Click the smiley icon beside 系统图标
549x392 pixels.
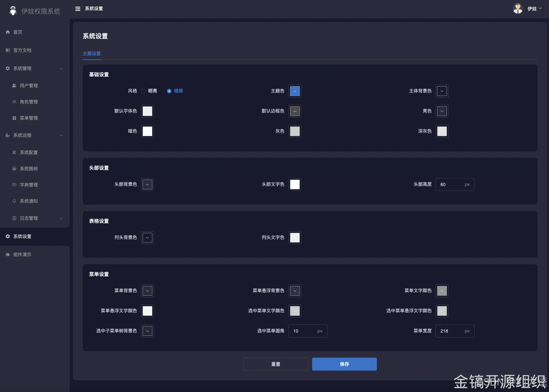click(x=14, y=169)
